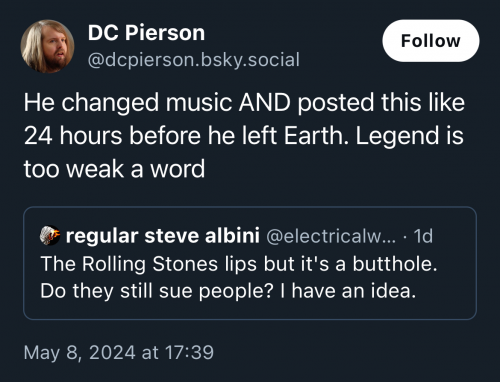Image resolution: width=500 pixels, height=382 pixels.
Task: Click the May 8, 2024 at 17:39 timestamp
Action: coord(119,352)
